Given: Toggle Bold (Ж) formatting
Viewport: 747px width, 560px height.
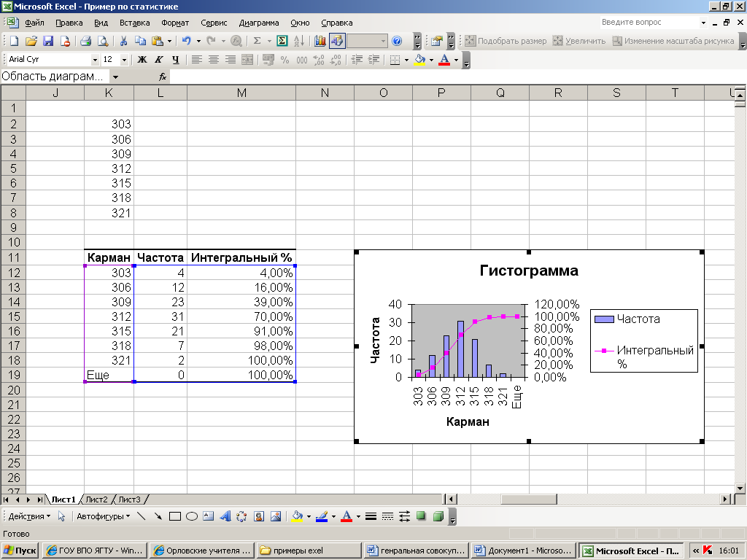Looking at the screenshot, I should [x=142, y=60].
